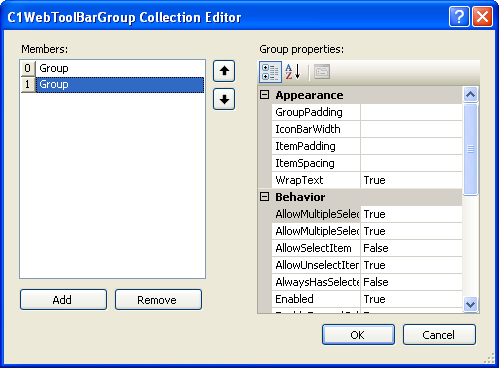Viewport: 499px width, 368px height.
Task: Click index 0 row header in Members
Action: pyautogui.click(x=28, y=68)
